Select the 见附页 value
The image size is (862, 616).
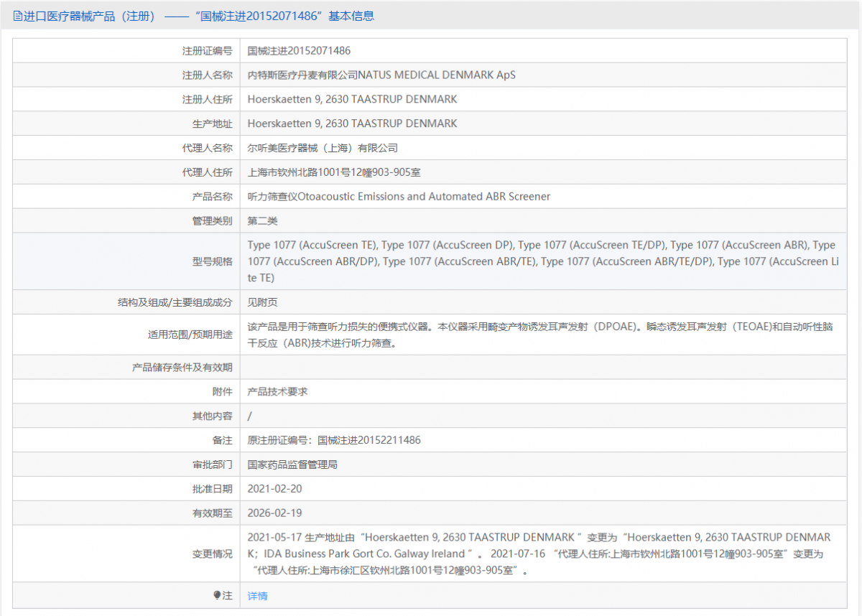[x=262, y=302]
